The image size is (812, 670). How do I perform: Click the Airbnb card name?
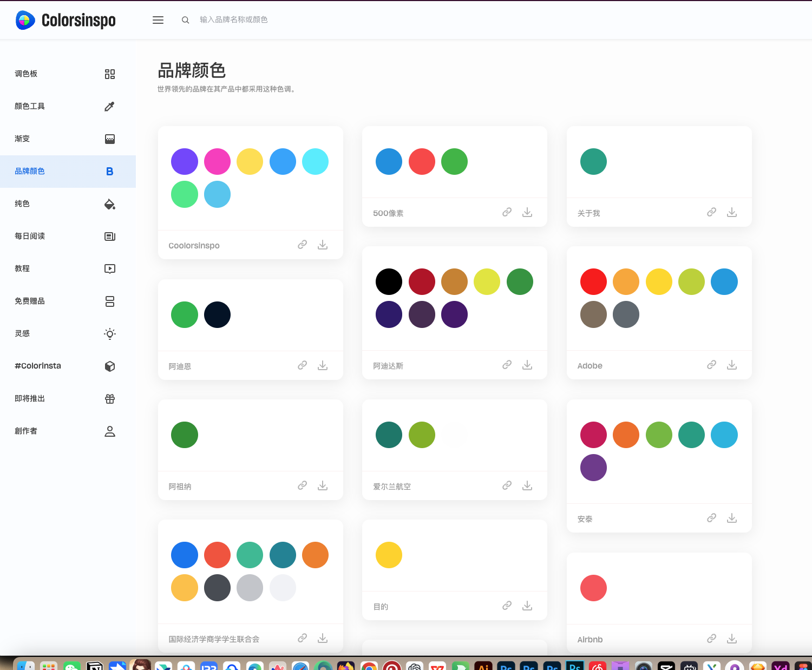(590, 640)
